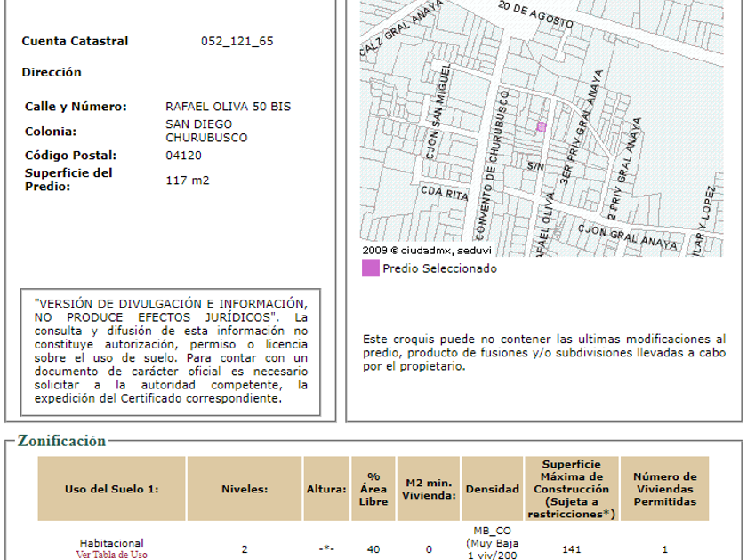Screen dimensions: 747x560
Task: Click the 'CDA RITA' street label on map
Action: tap(445, 192)
